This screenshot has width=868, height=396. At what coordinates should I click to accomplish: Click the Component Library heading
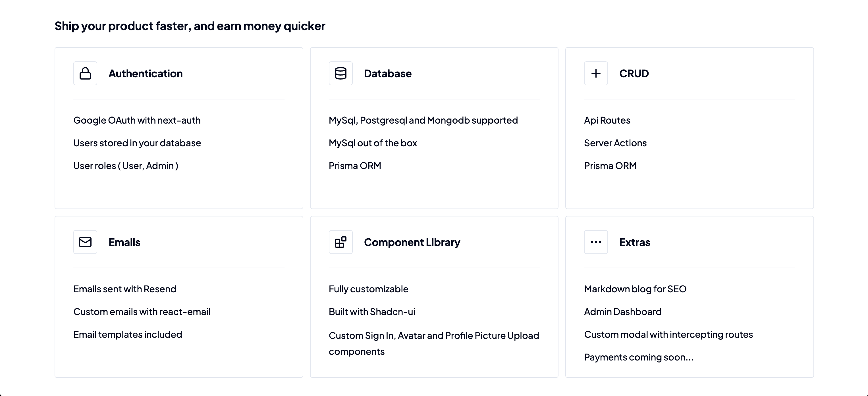[x=412, y=242]
